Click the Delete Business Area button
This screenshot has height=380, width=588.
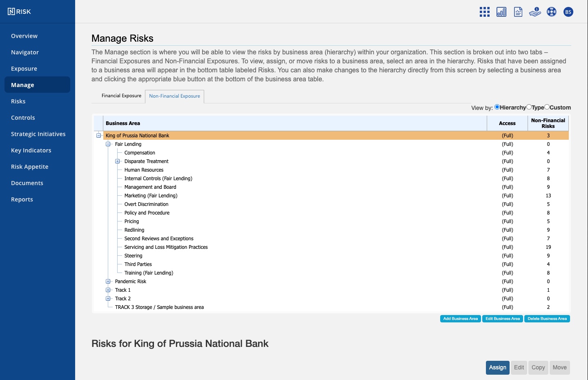(547, 319)
